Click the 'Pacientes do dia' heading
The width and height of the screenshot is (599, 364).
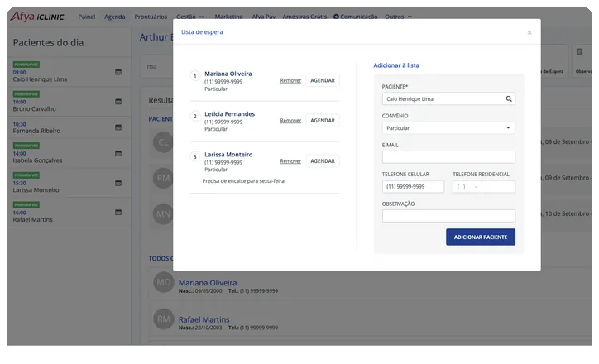(x=48, y=42)
